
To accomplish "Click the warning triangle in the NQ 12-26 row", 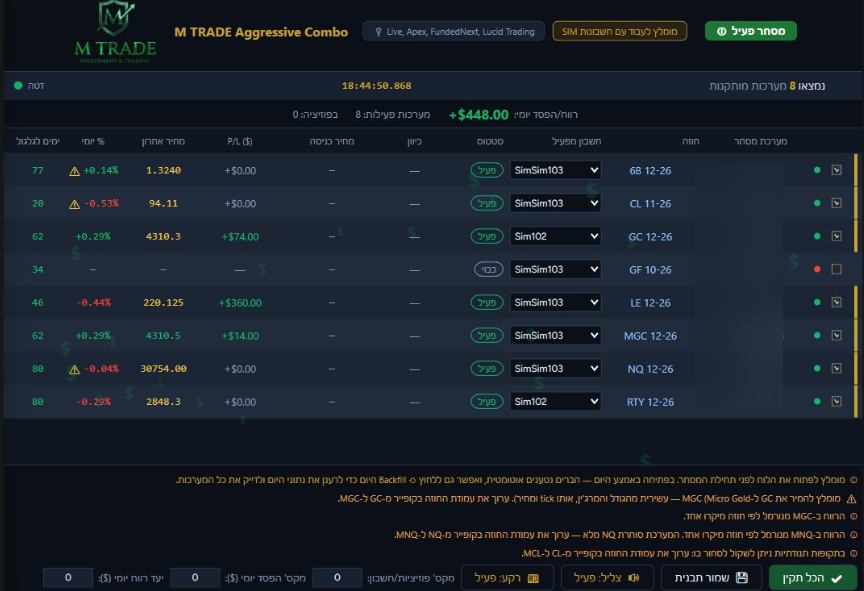I will 74,370.
